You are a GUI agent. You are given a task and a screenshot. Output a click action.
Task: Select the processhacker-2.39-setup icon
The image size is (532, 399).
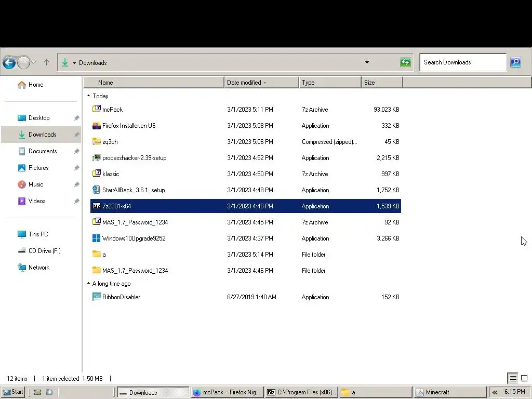pos(96,157)
